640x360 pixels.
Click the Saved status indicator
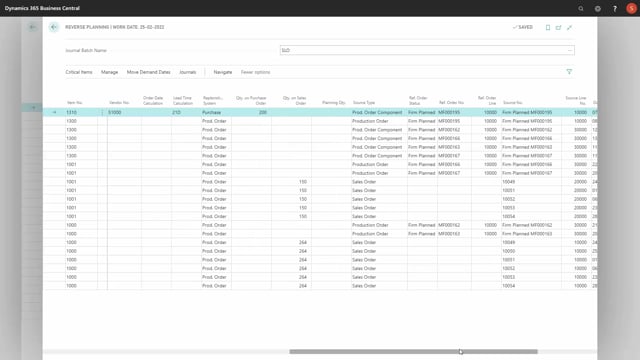point(523,27)
